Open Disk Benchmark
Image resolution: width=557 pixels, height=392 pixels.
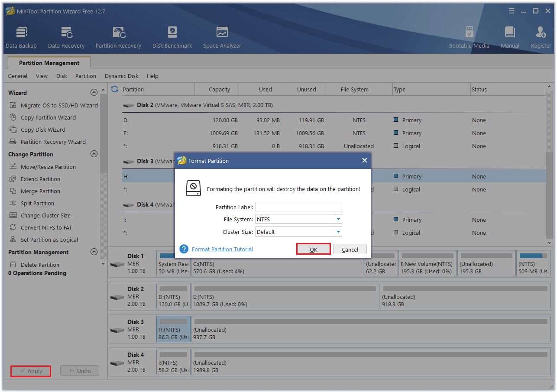click(172, 37)
